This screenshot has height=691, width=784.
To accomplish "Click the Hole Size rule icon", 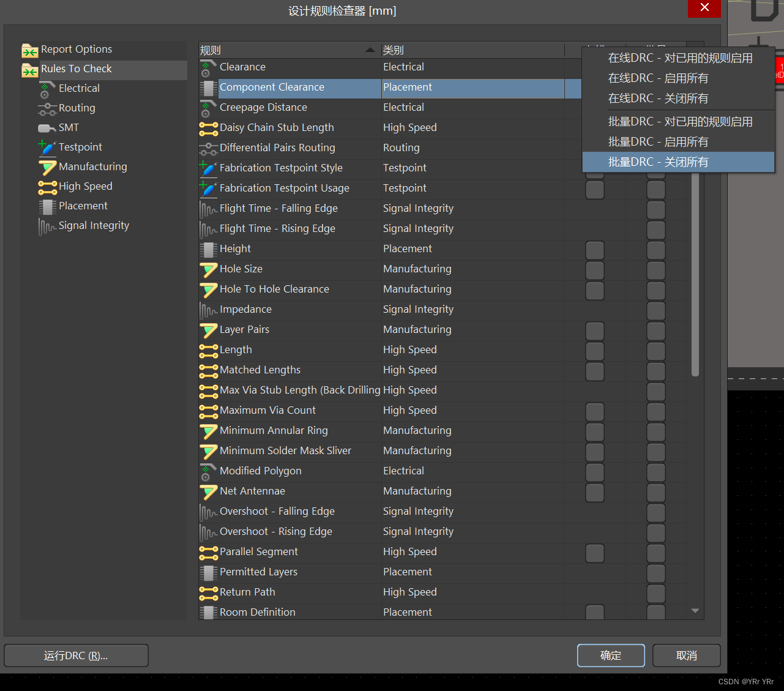I will 208,270.
